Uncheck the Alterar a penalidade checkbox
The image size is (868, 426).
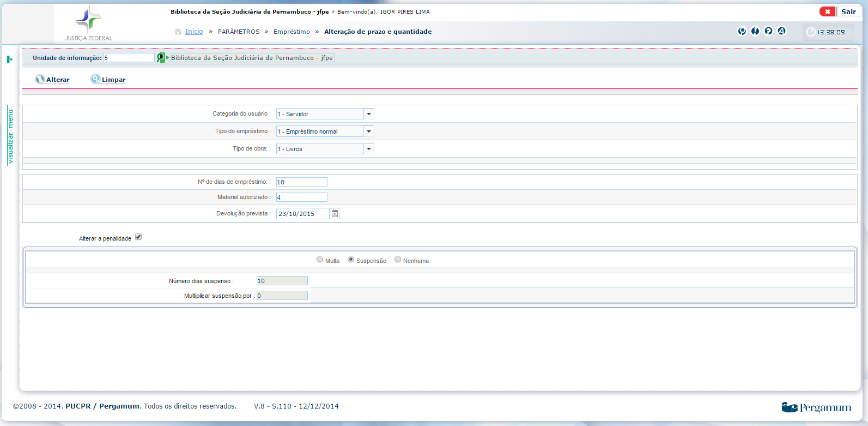(138, 237)
